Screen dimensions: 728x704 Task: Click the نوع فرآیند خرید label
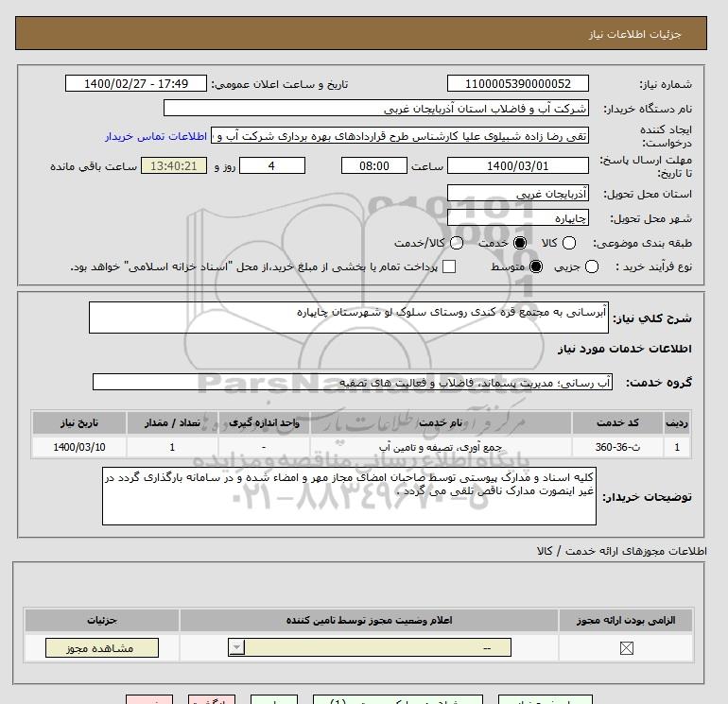[x=653, y=266]
